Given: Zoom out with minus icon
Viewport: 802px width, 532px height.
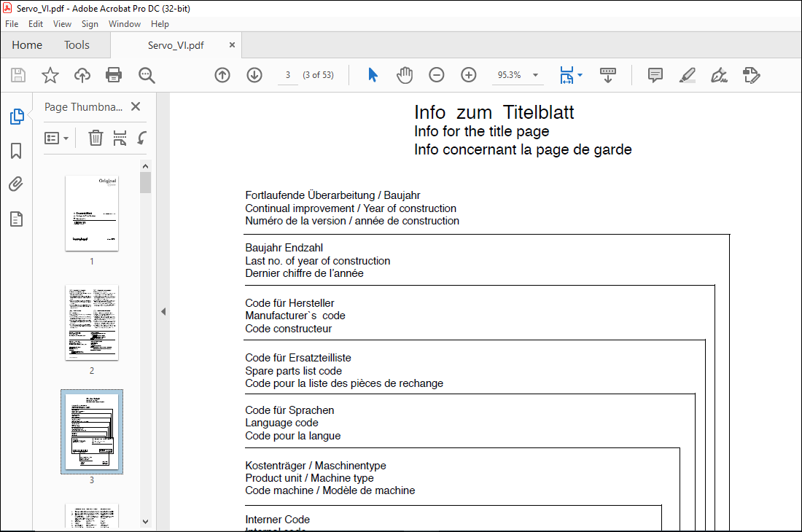Looking at the screenshot, I should point(436,75).
